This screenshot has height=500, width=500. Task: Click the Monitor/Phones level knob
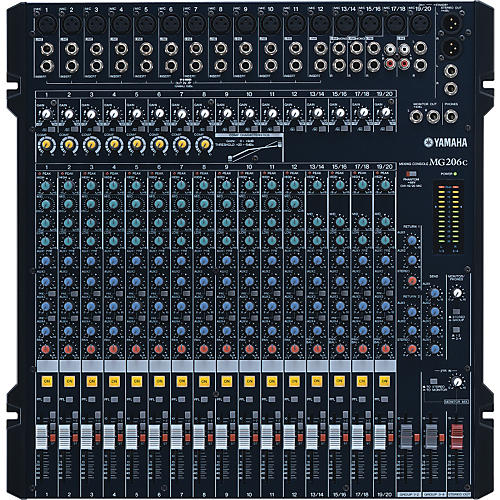[458, 293]
